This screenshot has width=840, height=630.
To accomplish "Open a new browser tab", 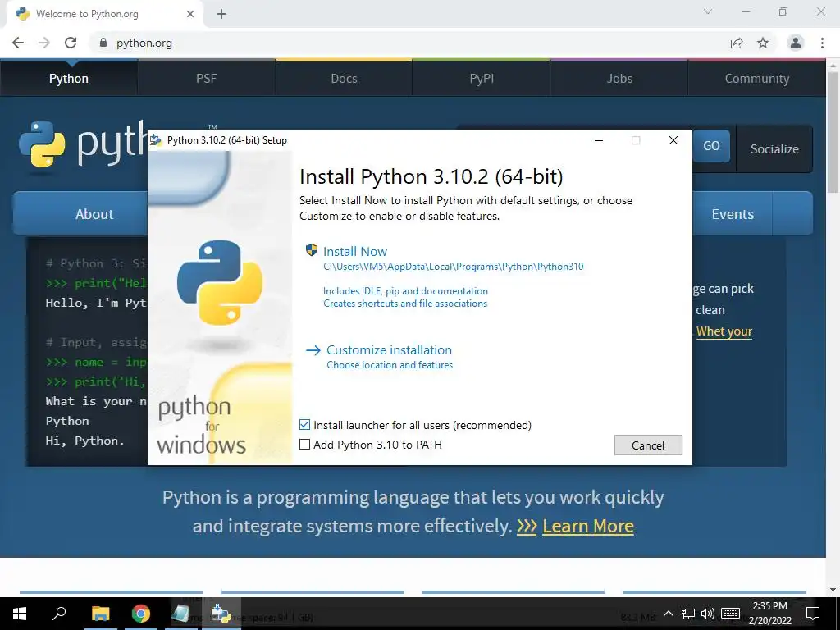I will [x=221, y=14].
